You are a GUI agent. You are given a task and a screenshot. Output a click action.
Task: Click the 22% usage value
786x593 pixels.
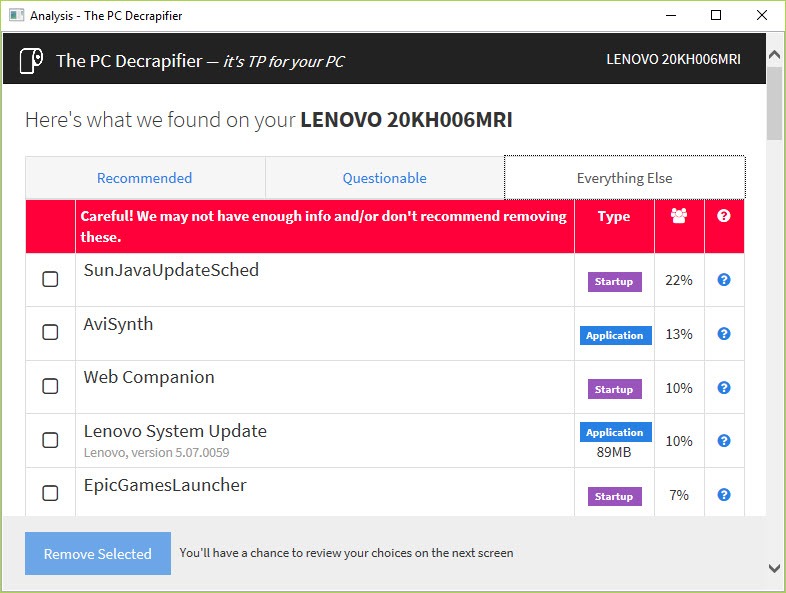679,280
